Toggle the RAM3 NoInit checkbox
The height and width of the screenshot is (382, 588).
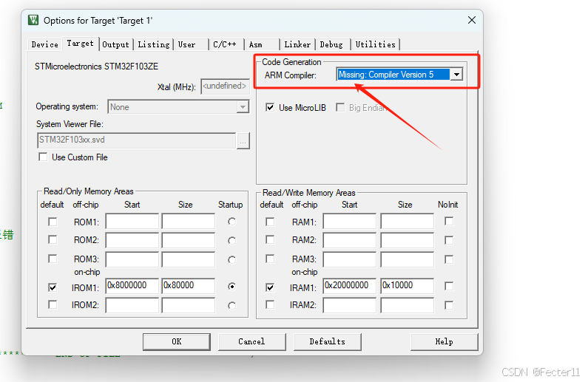tap(449, 259)
